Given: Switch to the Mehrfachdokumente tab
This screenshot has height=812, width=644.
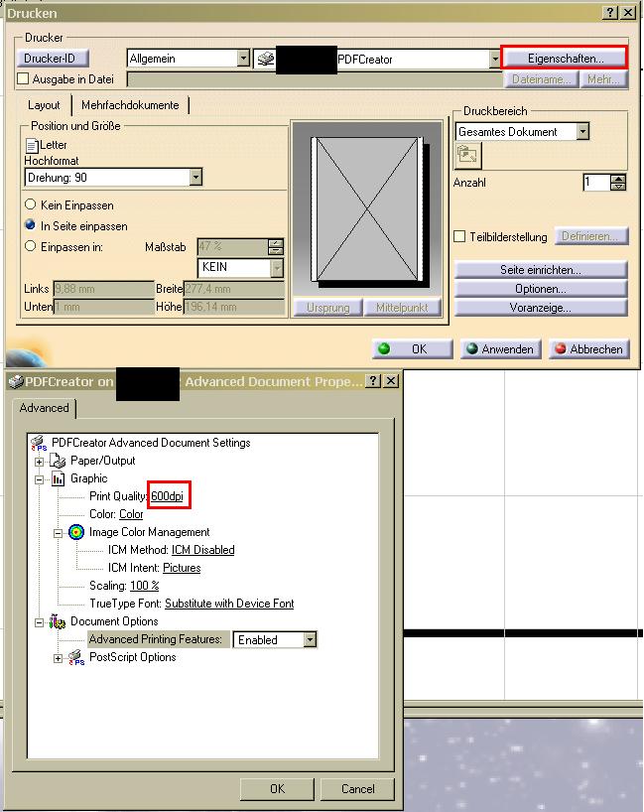Looking at the screenshot, I should point(130,105).
